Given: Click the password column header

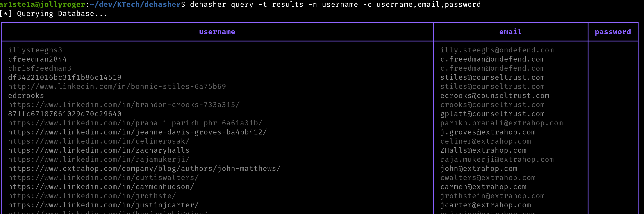Looking at the screenshot, I should 613,32.
